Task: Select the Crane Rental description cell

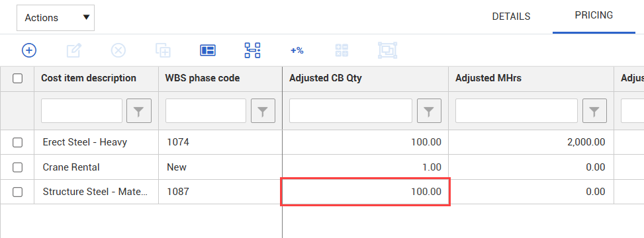Action: point(97,167)
